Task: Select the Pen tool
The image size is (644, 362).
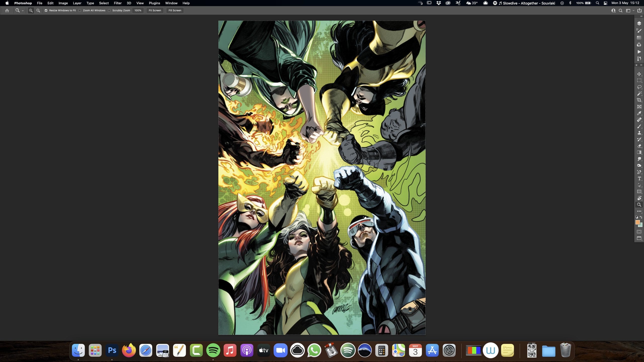Action: click(x=639, y=172)
